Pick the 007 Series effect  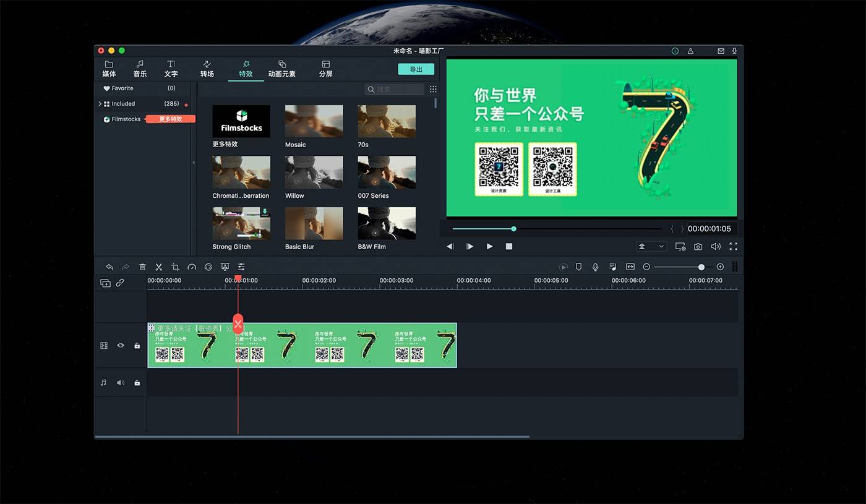387,172
